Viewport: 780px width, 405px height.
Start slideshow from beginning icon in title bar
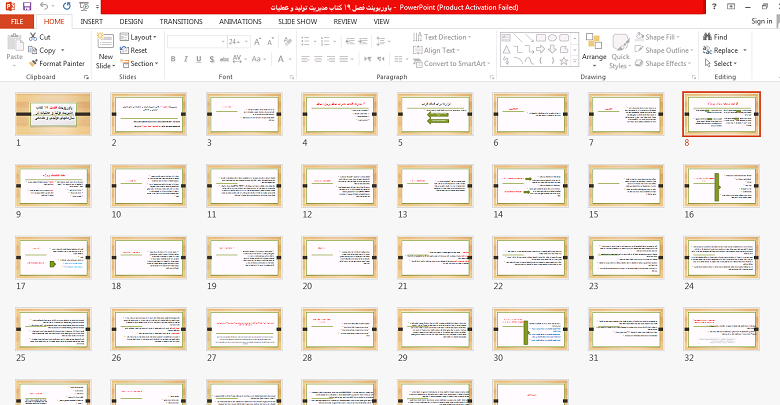click(x=84, y=6)
